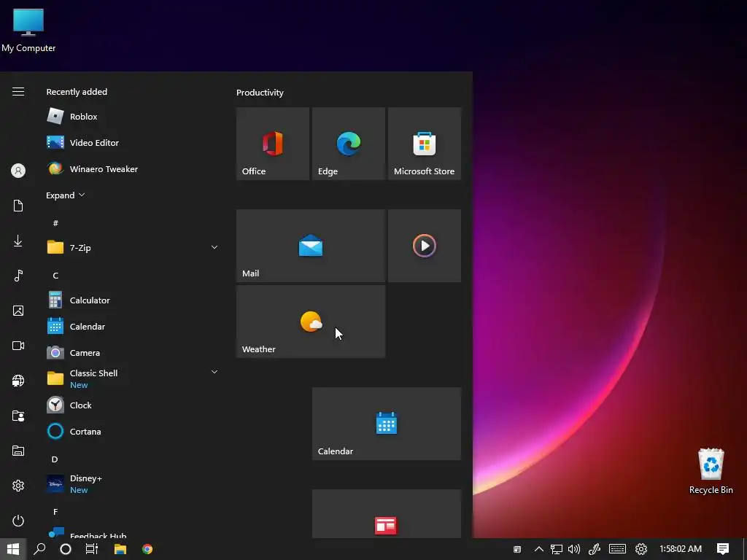Open Calendar in the C apps section
The height and width of the screenshot is (560, 747).
pos(133,326)
